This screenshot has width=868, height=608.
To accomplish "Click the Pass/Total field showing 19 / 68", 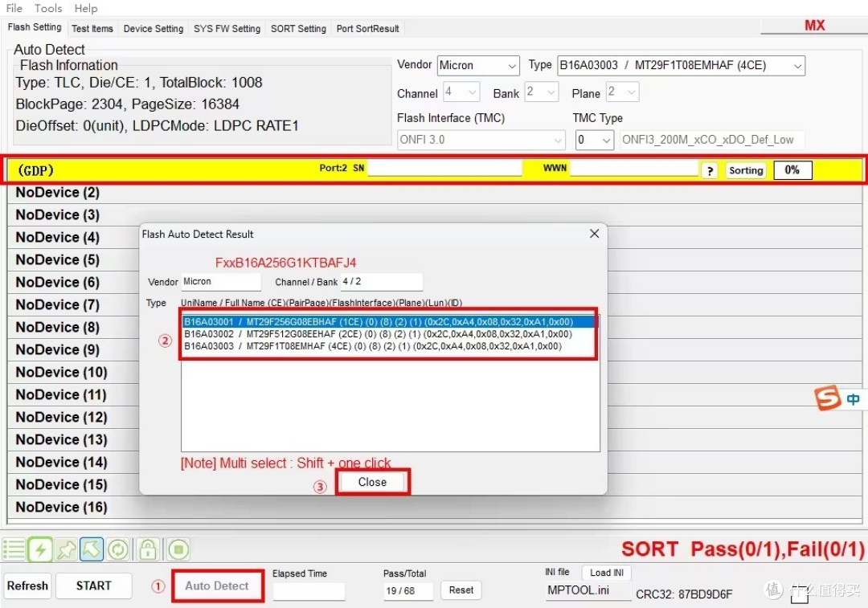I will (407, 591).
